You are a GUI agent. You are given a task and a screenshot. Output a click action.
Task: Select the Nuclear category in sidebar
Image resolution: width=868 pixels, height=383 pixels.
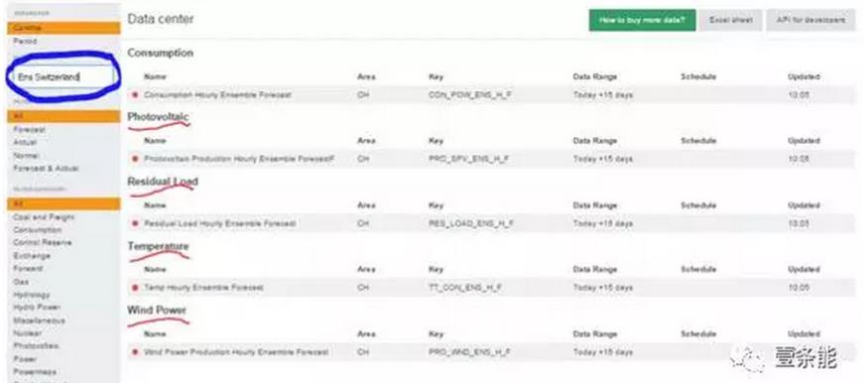27,333
